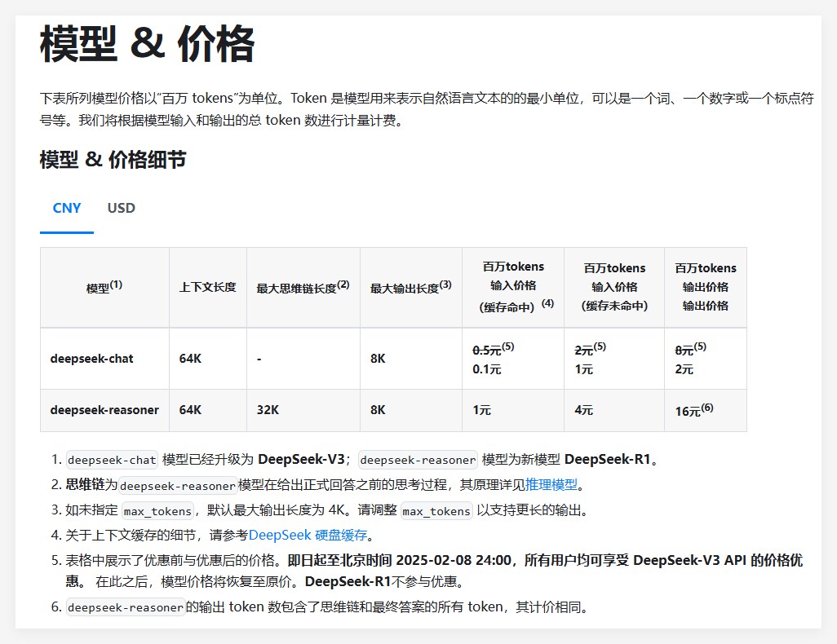Image resolution: width=837 pixels, height=644 pixels.
Task: Click the struck-through 2元 cache-miss price
Action: (x=584, y=350)
